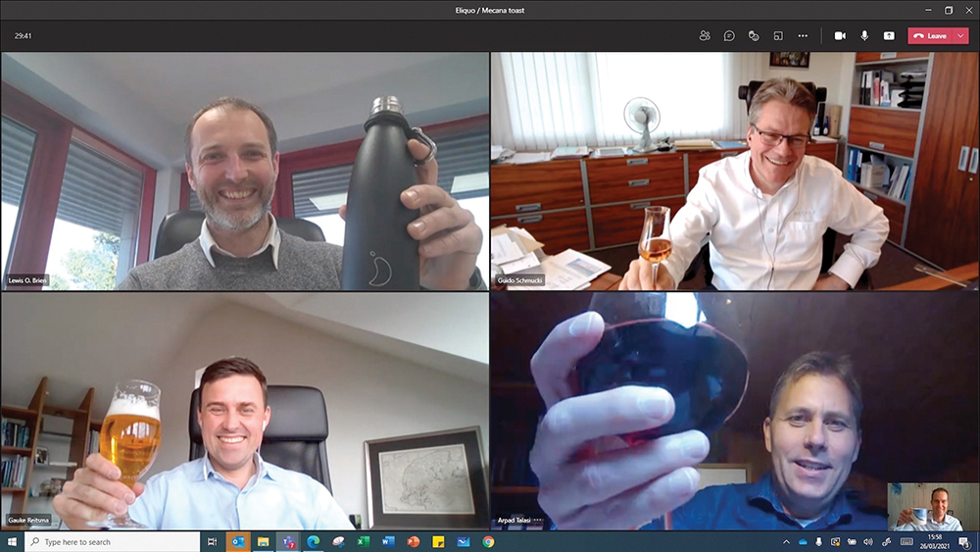Click Share content tray icon

[x=889, y=35]
